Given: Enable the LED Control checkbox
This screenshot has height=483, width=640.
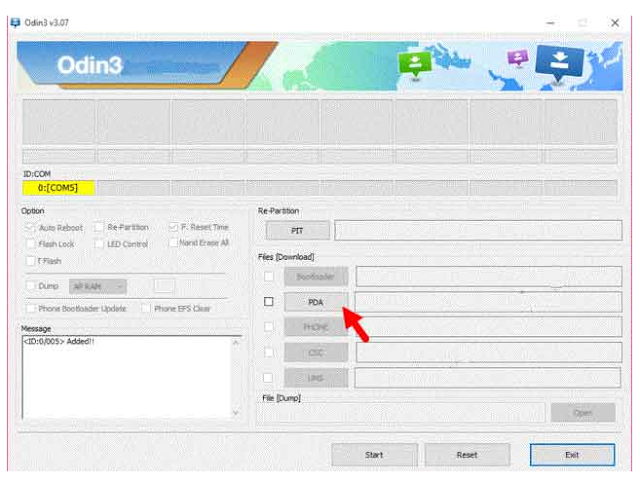Looking at the screenshot, I should point(99,244).
